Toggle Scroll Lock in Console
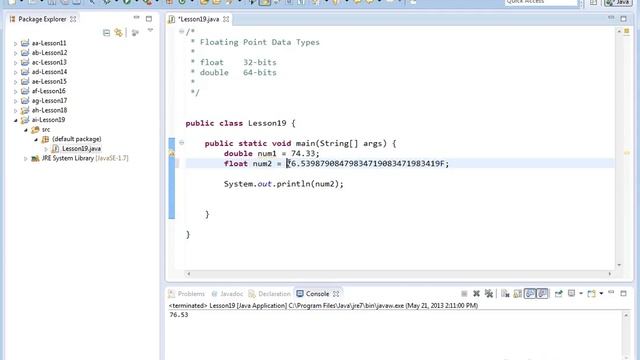640x360 pixels. (518, 294)
